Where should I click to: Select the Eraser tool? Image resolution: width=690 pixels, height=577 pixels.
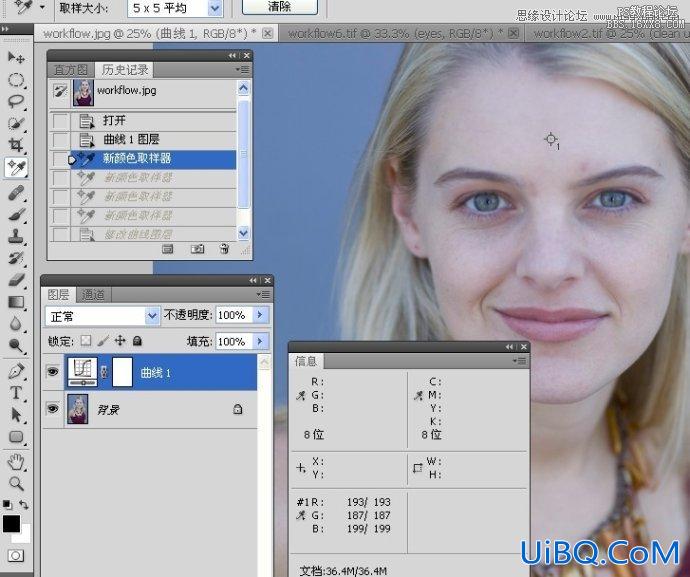pyautogui.click(x=16, y=280)
